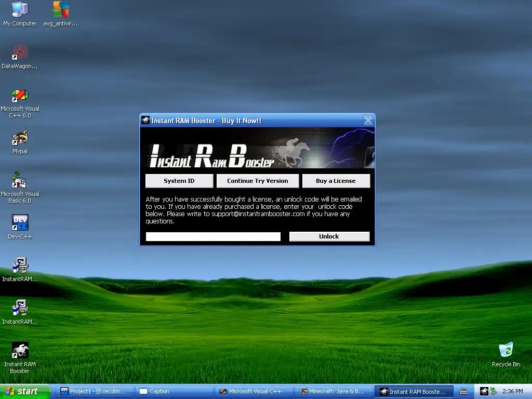Viewport: 532px width, 399px height.
Task: Switch to Caption taskbar window
Action: [174, 391]
